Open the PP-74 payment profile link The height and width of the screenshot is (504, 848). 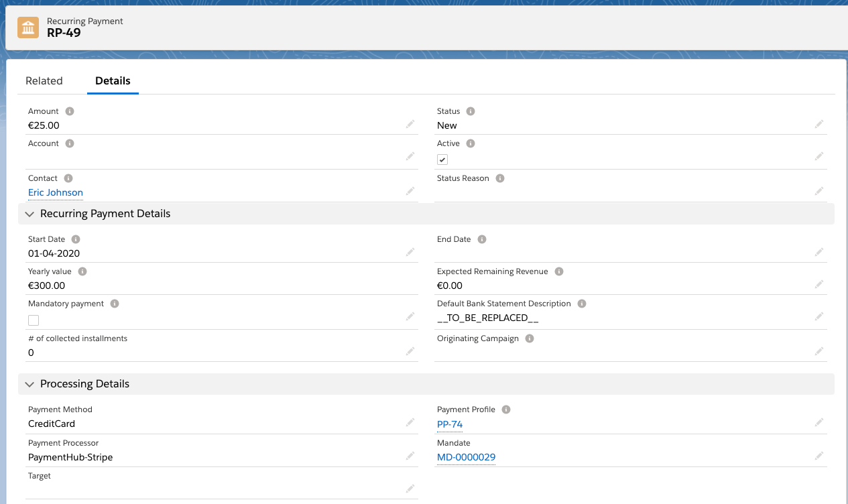point(450,424)
